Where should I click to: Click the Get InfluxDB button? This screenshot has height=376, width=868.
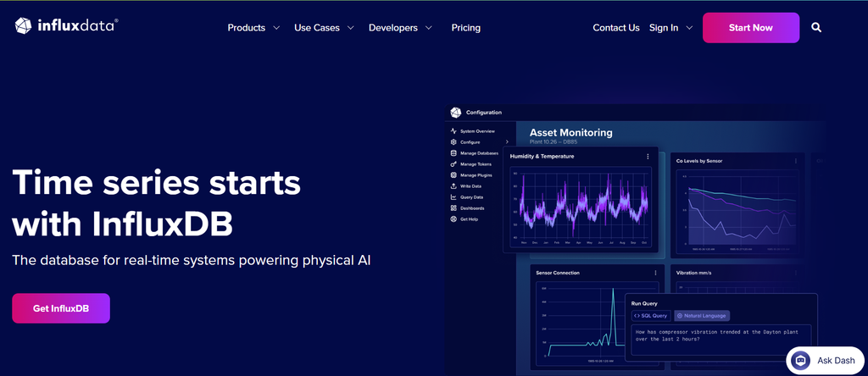click(x=61, y=308)
